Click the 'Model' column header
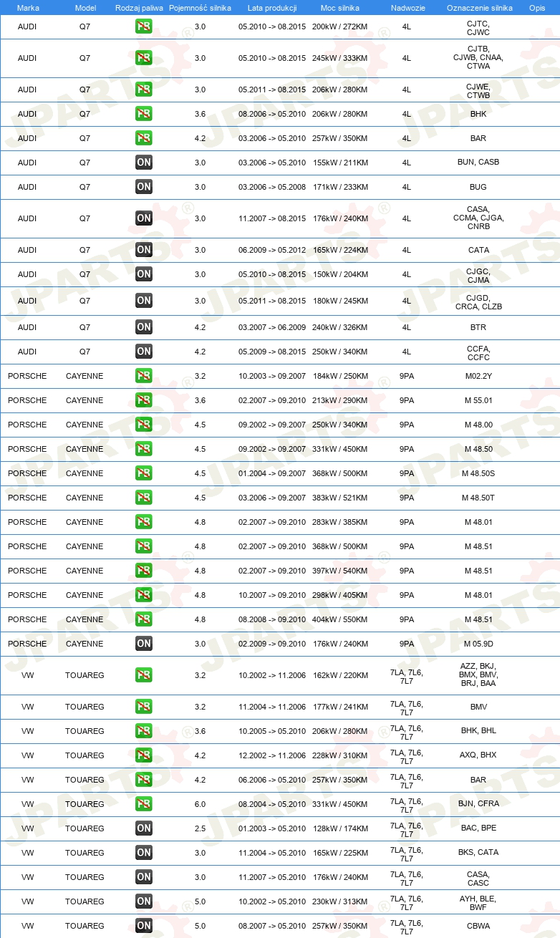Image resolution: width=560 pixels, height=938 pixels. coord(85,7)
